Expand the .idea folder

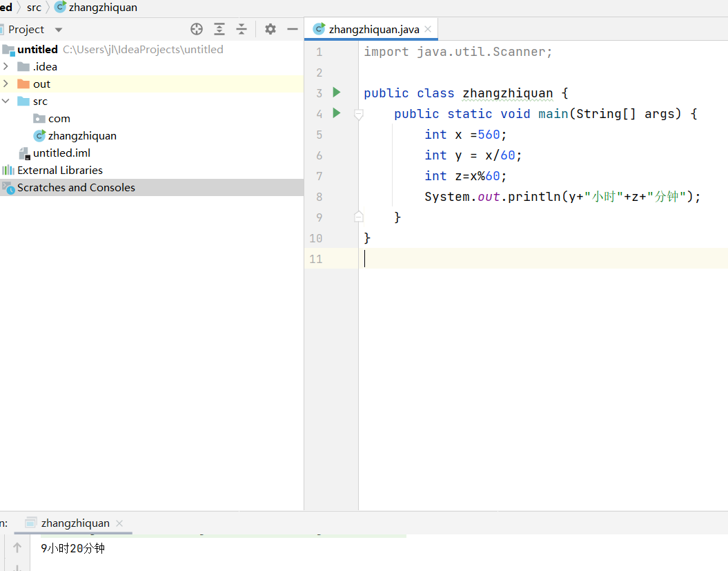tap(6, 67)
